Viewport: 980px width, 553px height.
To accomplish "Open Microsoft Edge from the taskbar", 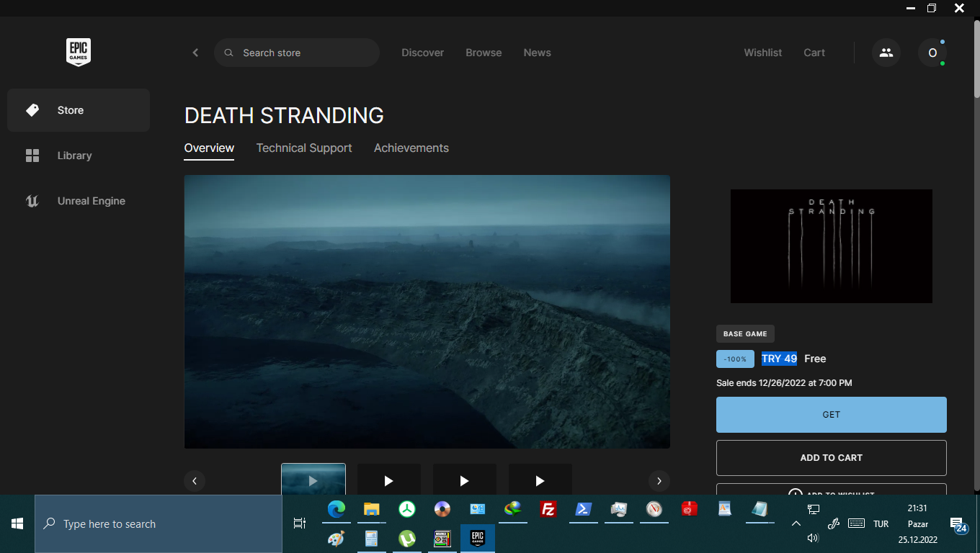I will 337,510.
